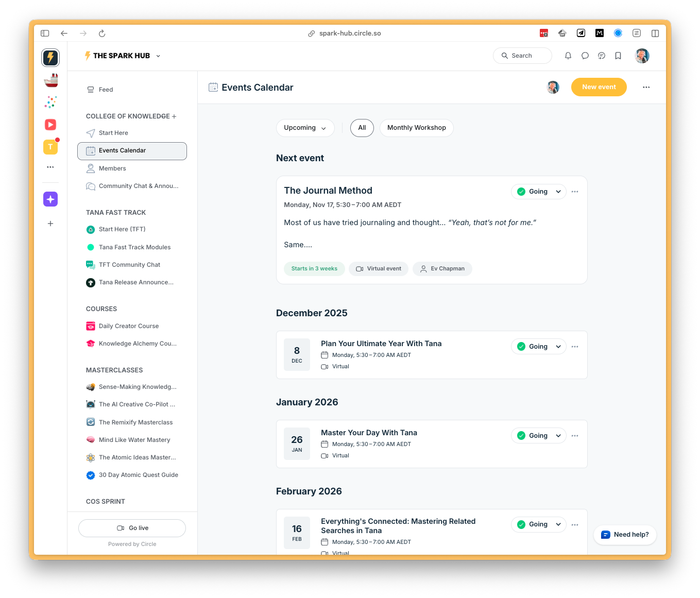Viewport: 700px width, 598px height.
Task: Click the Ev Chapman host tag
Action: 442,269
